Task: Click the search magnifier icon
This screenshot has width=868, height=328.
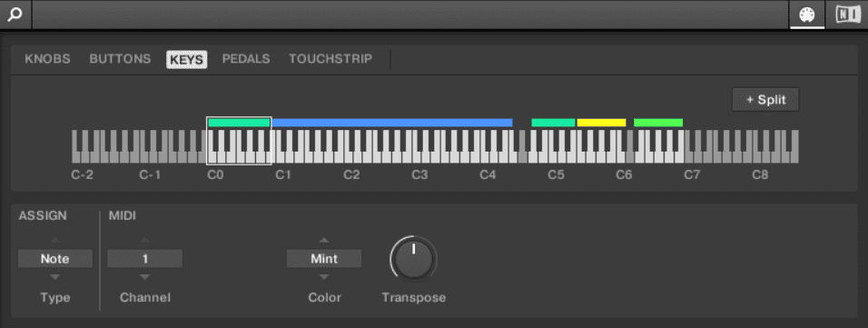Action: click(x=15, y=15)
